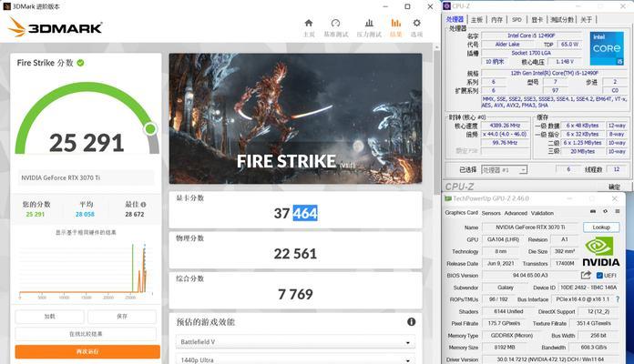Click GPU-Z Bandwidth 608.3 GB/s value

(x=594, y=347)
